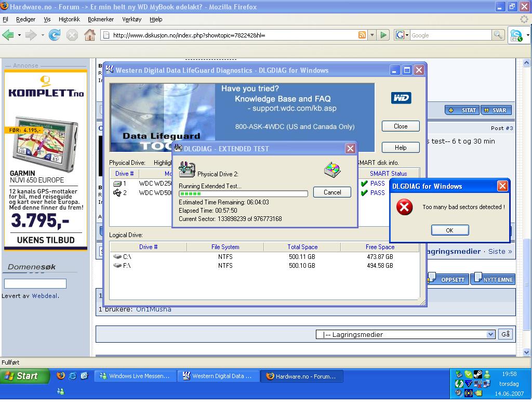Click the CD drive icon in Extended Test
The image size is (532, 403).
pyautogui.click(x=332, y=170)
